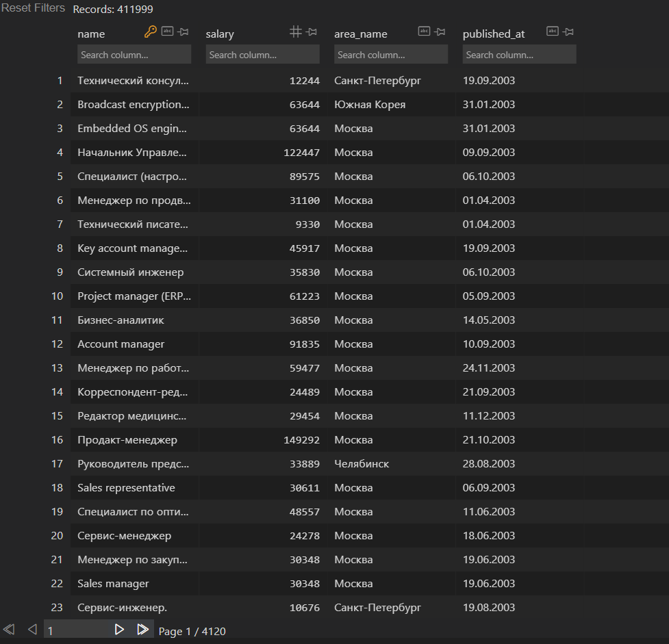The height and width of the screenshot is (644, 669).
Task: Click the 'Records: 411999' count label
Action: click(113, 10)
